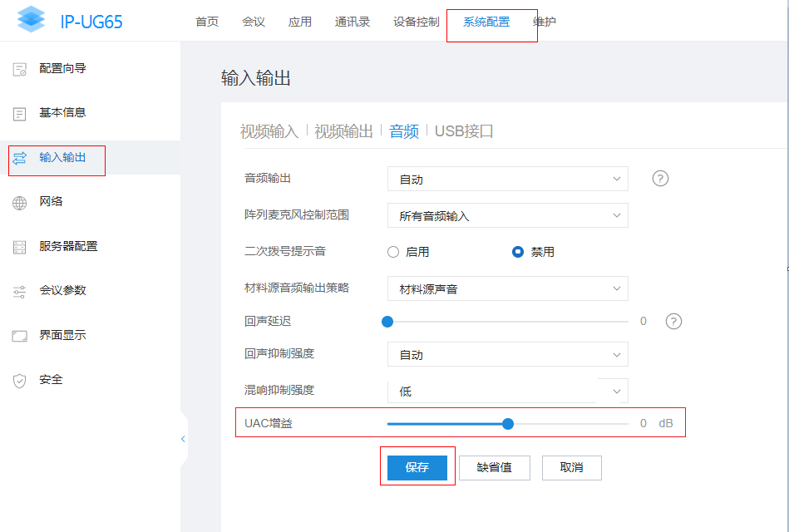Click the 缺省值 button
The image size is (789, 532).
(x=494, y=467)
